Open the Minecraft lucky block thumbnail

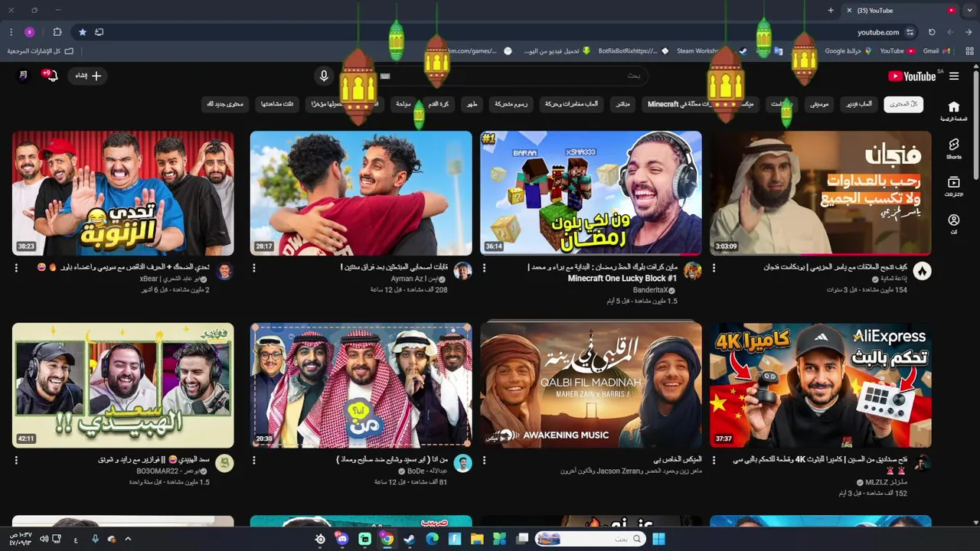pyautogui.click(x=590, y=193)
